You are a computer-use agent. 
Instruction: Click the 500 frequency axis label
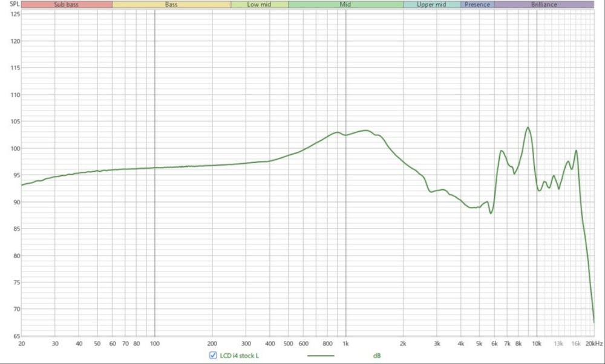(x=288, y=343)
